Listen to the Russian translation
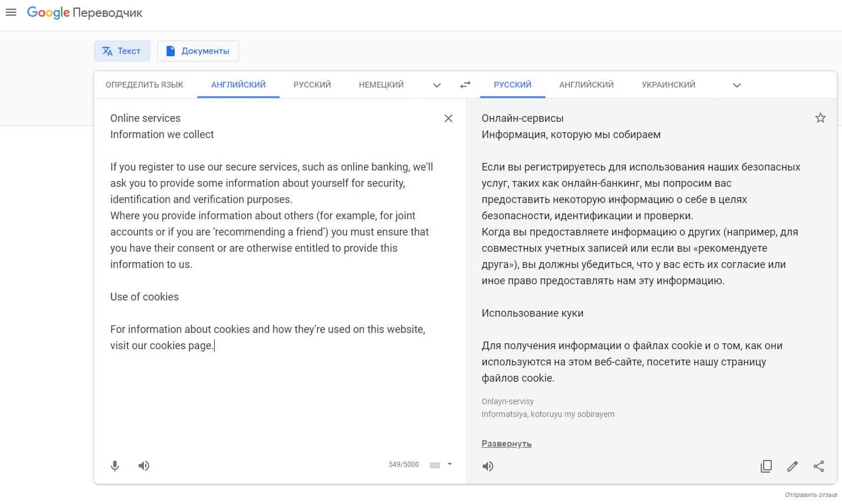 click(488, 466)
